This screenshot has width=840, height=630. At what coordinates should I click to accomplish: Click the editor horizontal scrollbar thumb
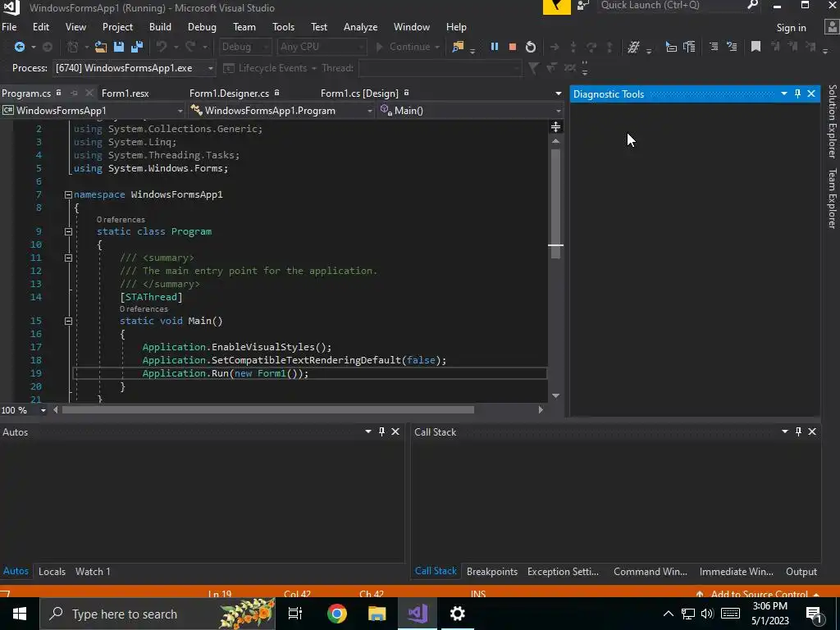coord(268,410)
